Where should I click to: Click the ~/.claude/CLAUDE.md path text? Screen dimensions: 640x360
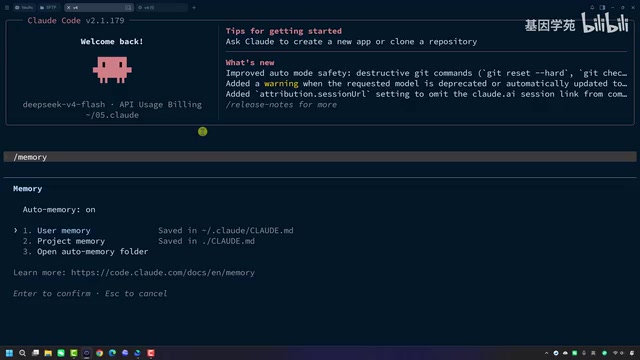[x=247, y=231]
